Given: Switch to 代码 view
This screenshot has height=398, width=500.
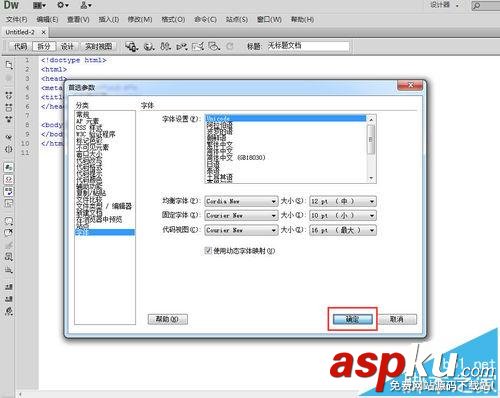Looking at the screenshot, I should point(20,46).
